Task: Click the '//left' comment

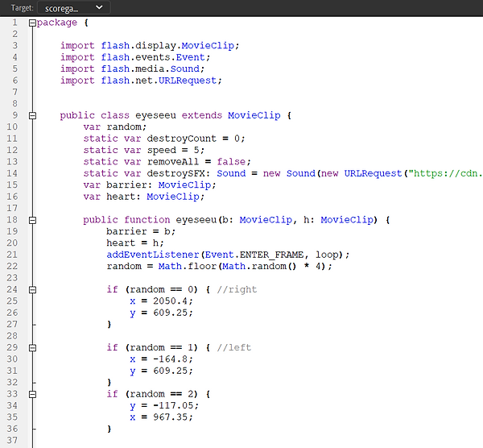Action: 234,347
